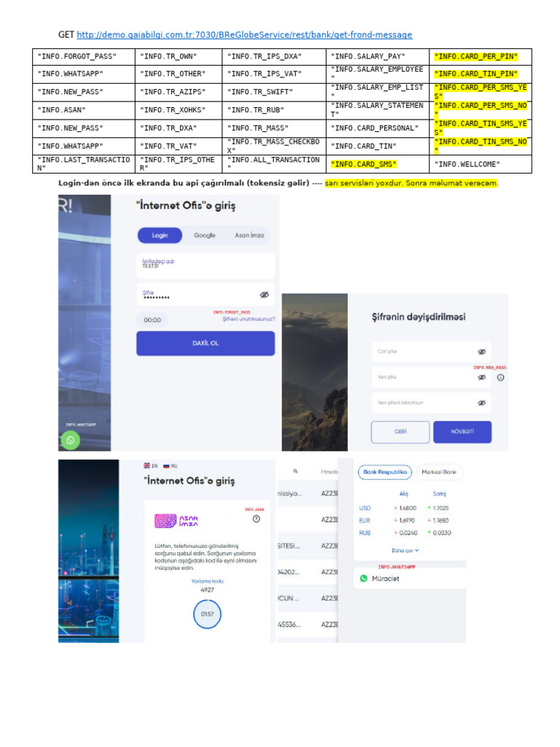The height and width of the screenshot is (747, 560).
Task: Open the get-frond-message API URL link
Action: (244, 35)
